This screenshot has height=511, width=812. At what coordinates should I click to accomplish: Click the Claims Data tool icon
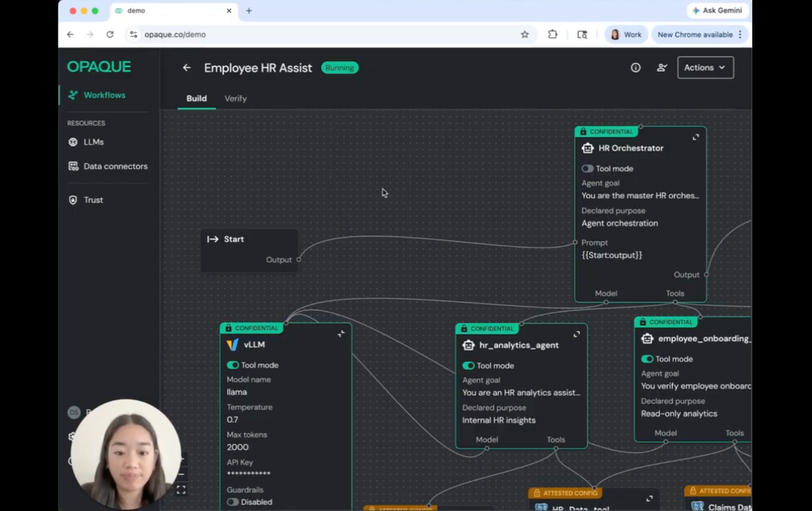(697, 506)
